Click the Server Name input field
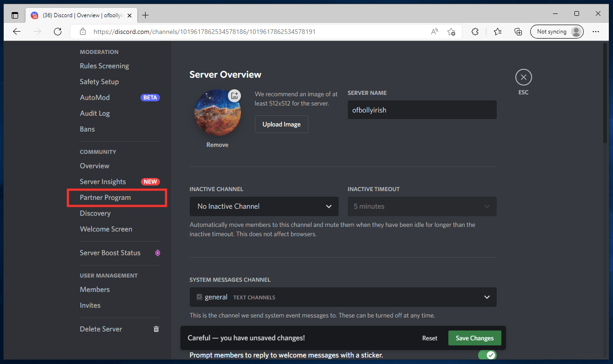Screen dimensions: 613x364 (x=422, y=110)
